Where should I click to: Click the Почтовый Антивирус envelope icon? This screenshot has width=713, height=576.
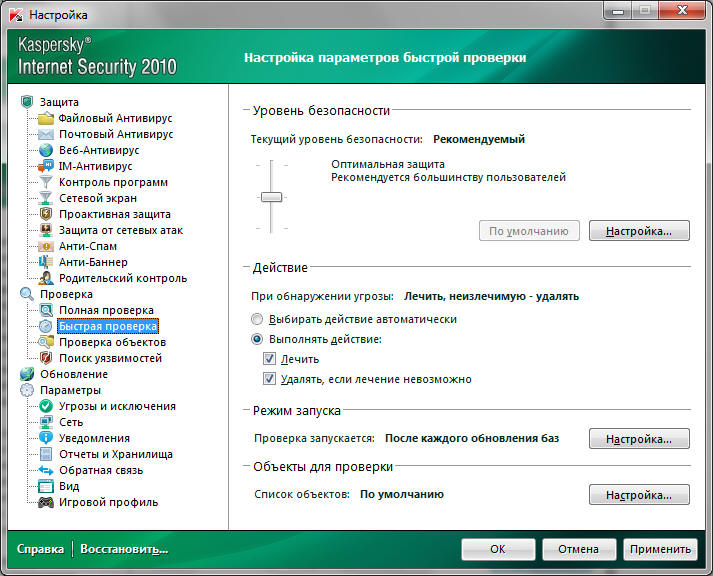pyautogui.click(x=45, y=134)
